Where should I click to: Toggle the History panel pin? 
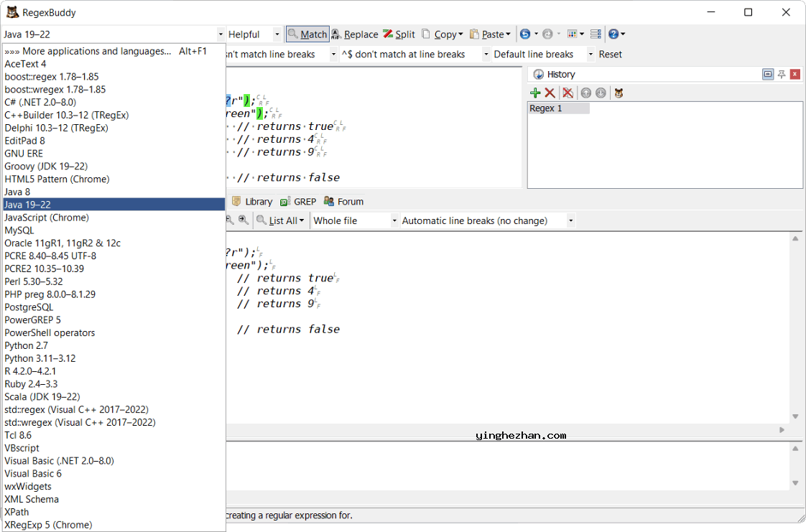782,75
